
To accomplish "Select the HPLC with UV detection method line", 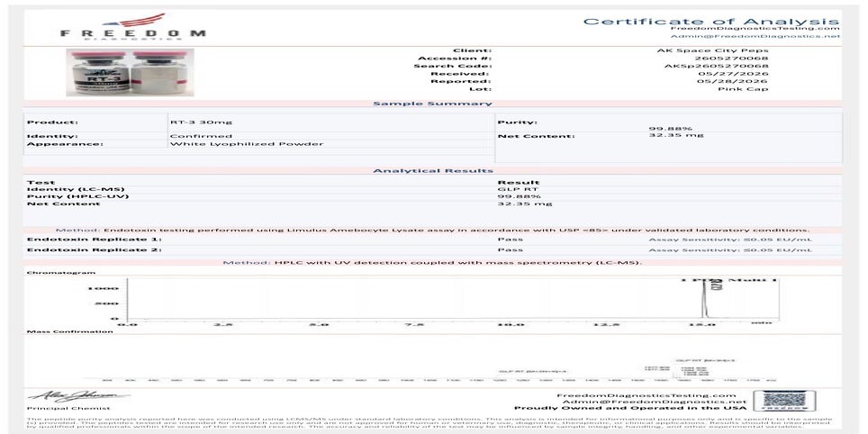I will point(433,262).
